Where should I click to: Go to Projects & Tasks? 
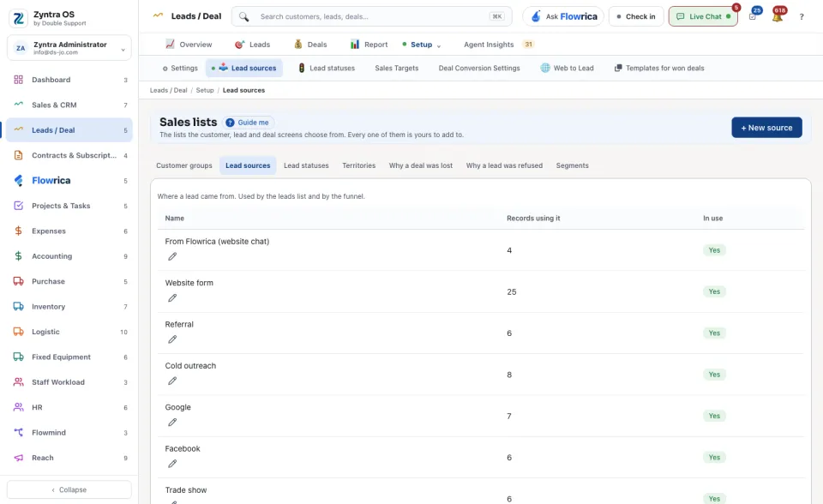69,206
